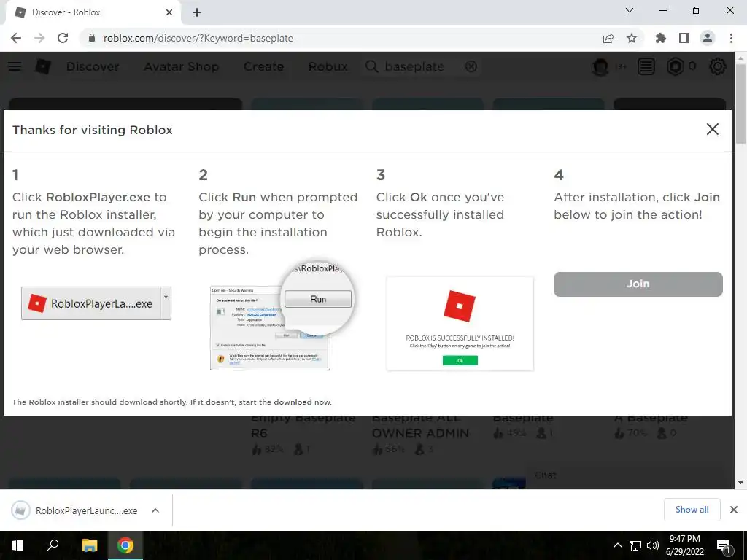This screenshot has width=747, height=560.
Task: Click Show all downloads
Action: click(692, 510)
